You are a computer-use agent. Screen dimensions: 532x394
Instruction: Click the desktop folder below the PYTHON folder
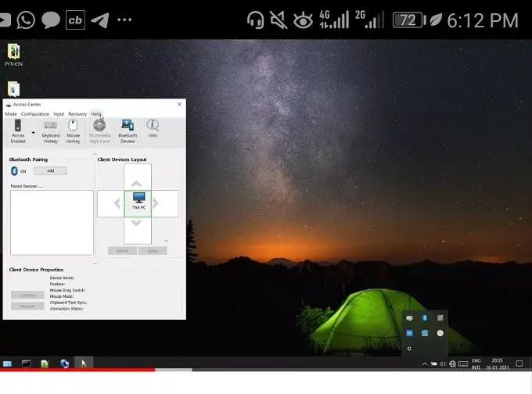13,89
